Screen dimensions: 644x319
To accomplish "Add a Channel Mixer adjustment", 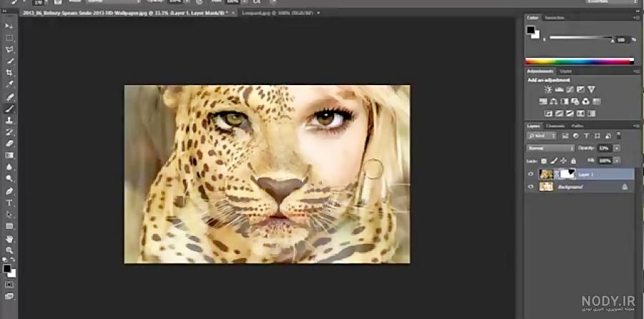I will [585, 102].
